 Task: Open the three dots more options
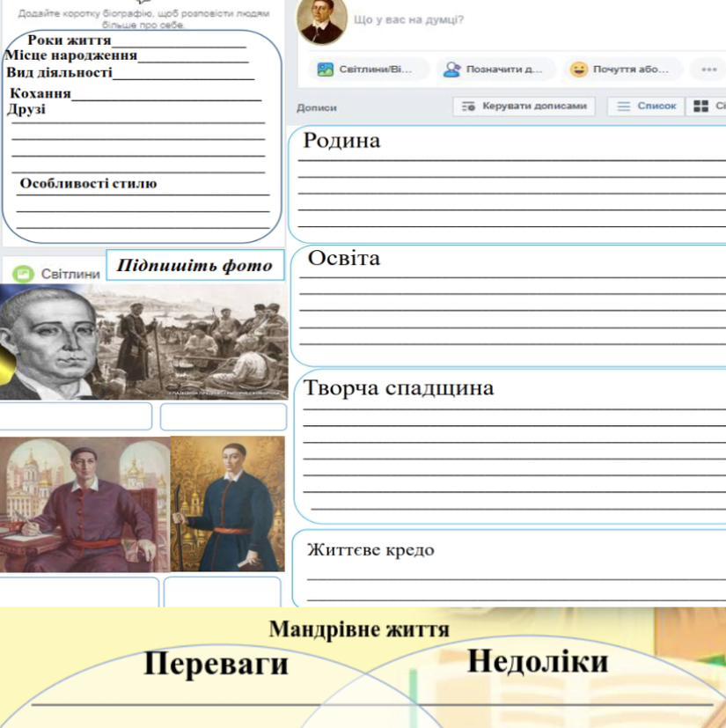[708, 70]
